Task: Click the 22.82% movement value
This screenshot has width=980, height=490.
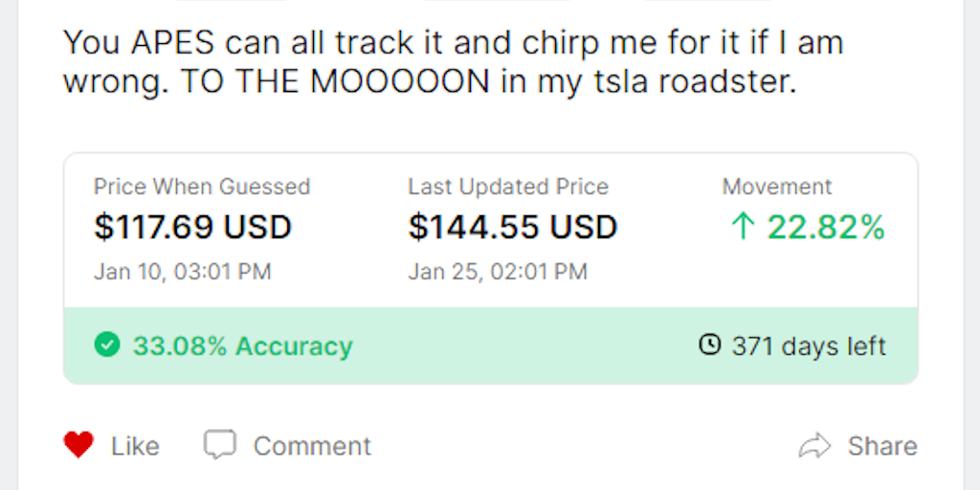Action: (826, 228)
